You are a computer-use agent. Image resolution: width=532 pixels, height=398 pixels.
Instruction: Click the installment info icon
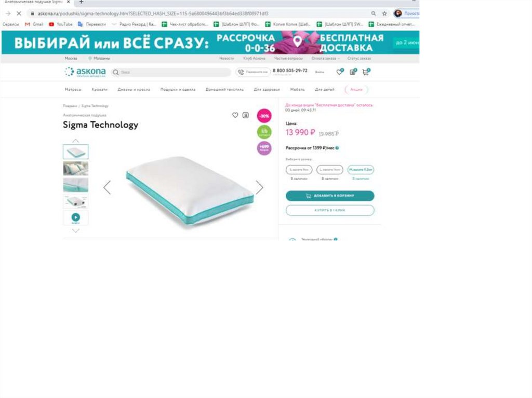pos(337,148)
